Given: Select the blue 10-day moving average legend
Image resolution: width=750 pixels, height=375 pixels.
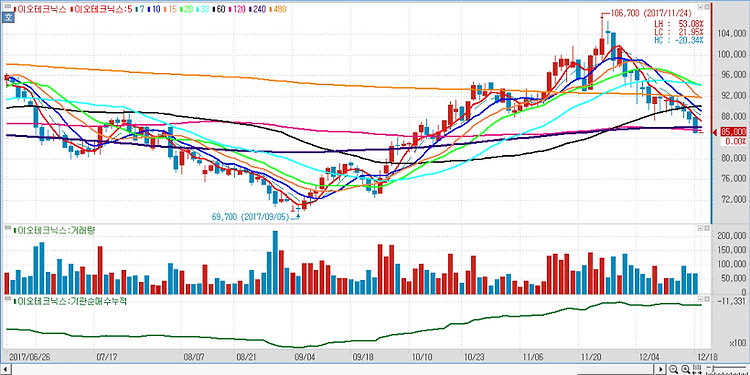Looking at the screenshot, I should click(154, 10).
